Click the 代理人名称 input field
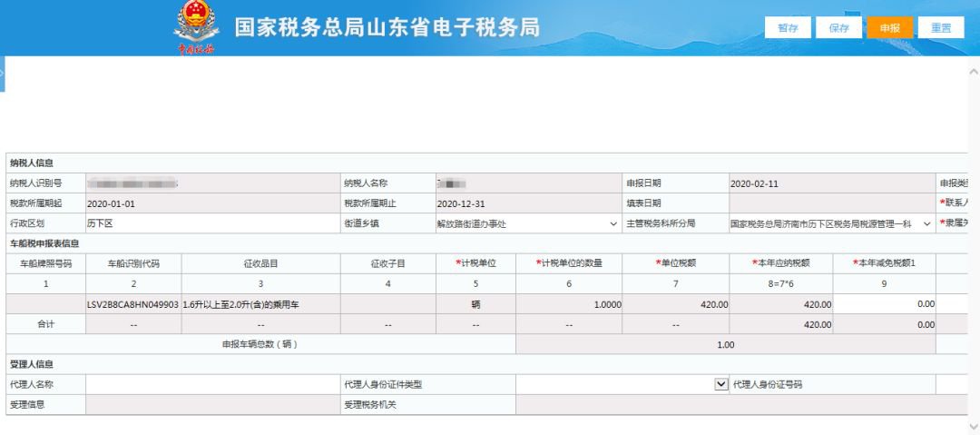Screen dimensions: 980x435 (x=213, y=384)
